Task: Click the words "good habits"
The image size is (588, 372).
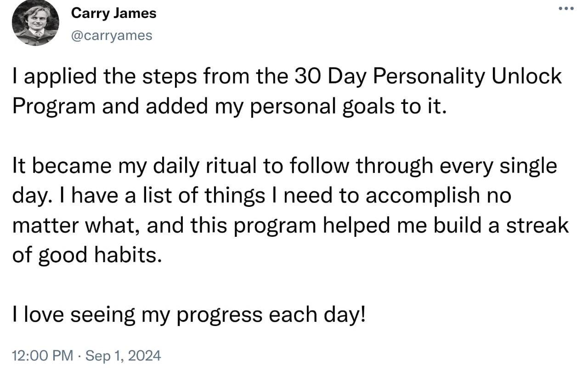Action: (99, 256)
